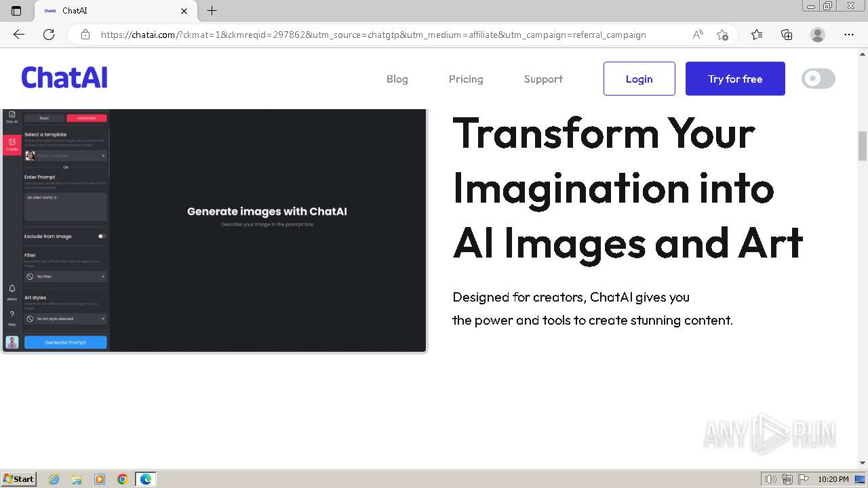Viewport: 868px width, 488px height.
Task: Toggle Exclude from image switch
Action: pos(102,237)
